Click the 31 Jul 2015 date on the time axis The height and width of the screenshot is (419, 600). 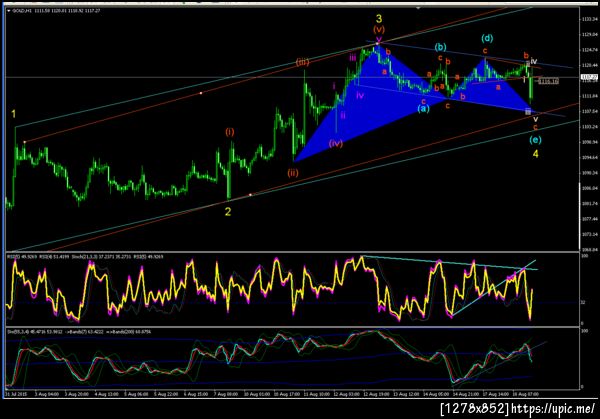[x=16, y=394]
